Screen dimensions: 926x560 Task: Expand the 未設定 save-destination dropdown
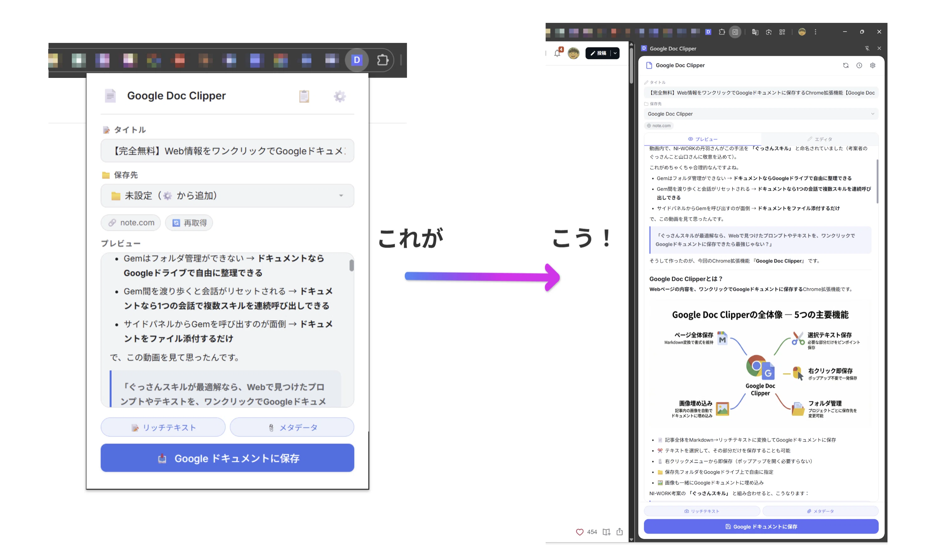coord(227,195)
